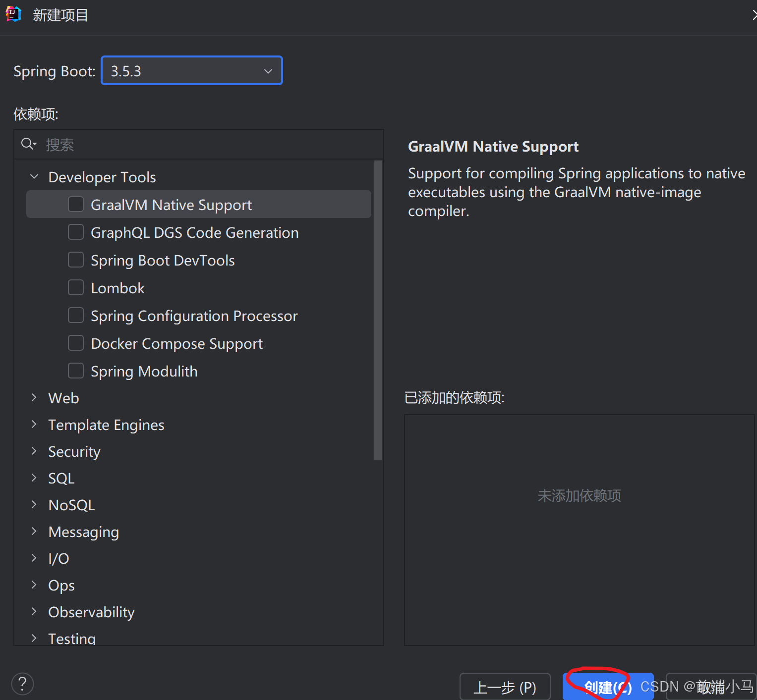The height and width of the screenshot is (700, 757).
Task: Expand the Web category
Action: [34, 397]
